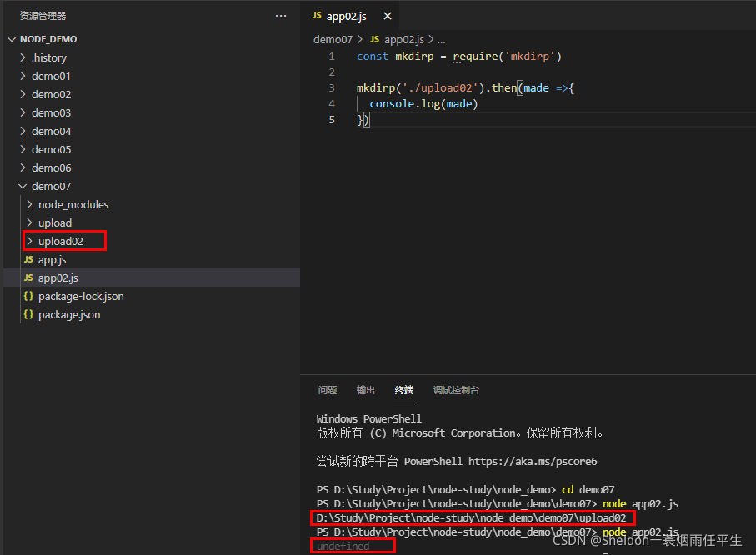Viewport: 756px width, 555px height.
Task: Click the braces icon of package.json
Action: coord(28,314)
